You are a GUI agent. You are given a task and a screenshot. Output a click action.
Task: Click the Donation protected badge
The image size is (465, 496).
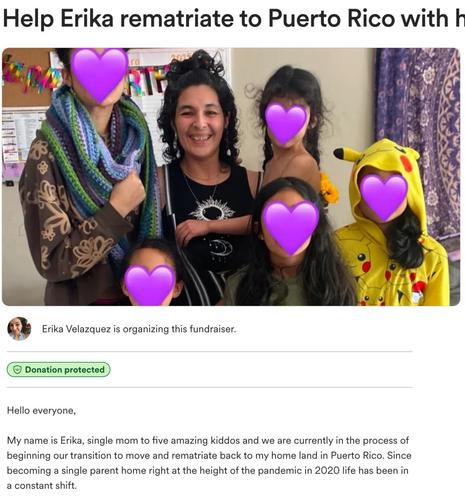coord(58,369)
